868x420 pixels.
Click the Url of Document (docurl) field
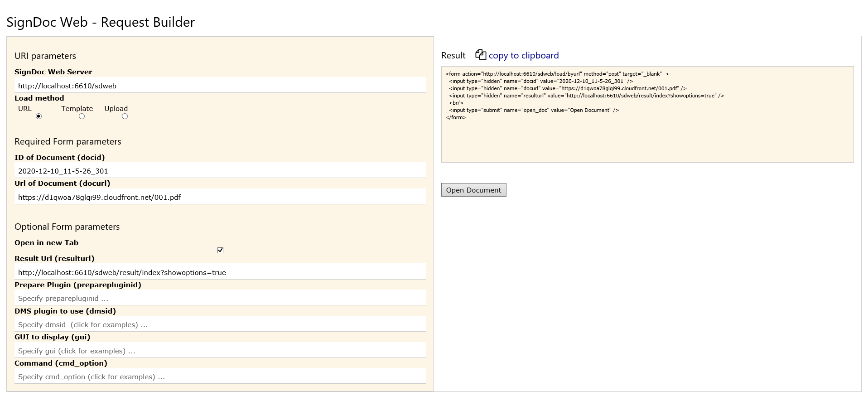pos(220,197)
